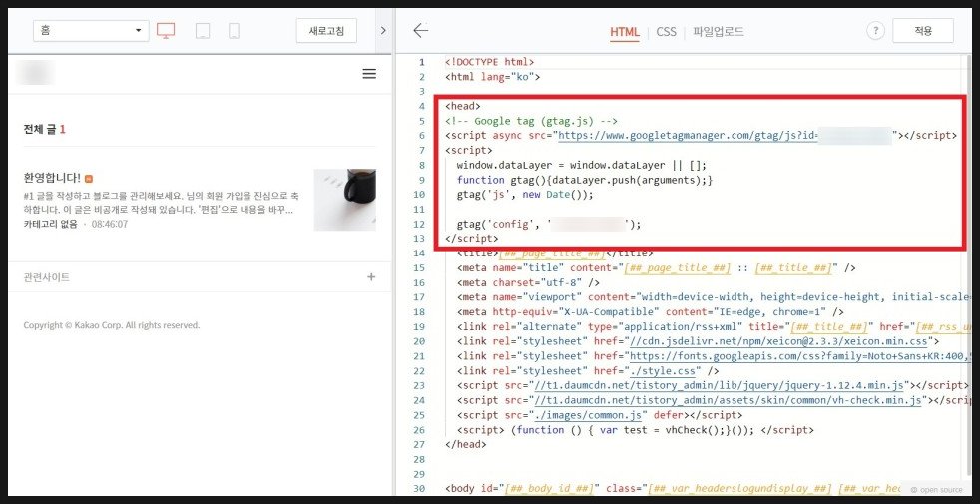
Task: Open the hamburger menu in blog preview
Action: [369, 74]
